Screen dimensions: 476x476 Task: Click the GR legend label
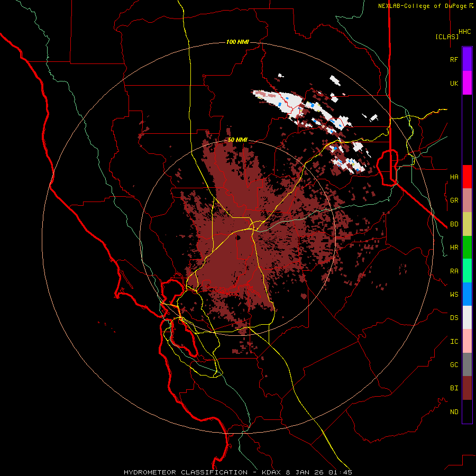point(454,200)
